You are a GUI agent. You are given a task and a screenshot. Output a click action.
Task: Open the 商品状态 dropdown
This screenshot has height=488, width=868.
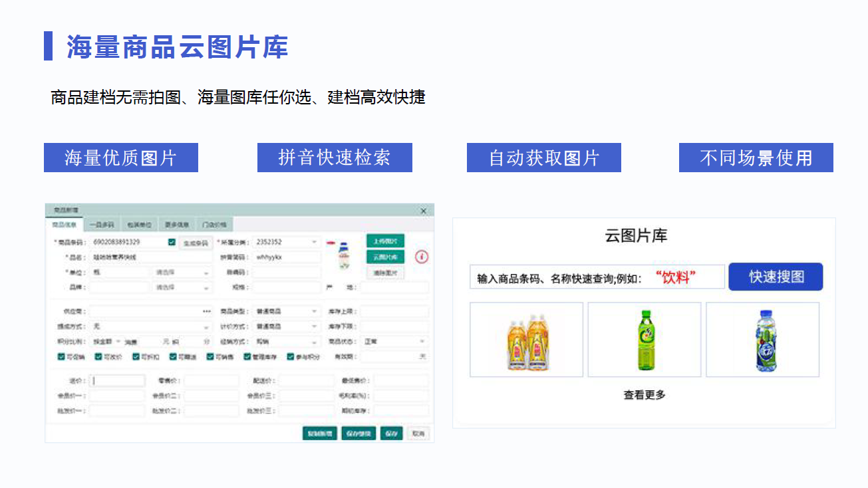pyautogui.click(x=422, y=342)
